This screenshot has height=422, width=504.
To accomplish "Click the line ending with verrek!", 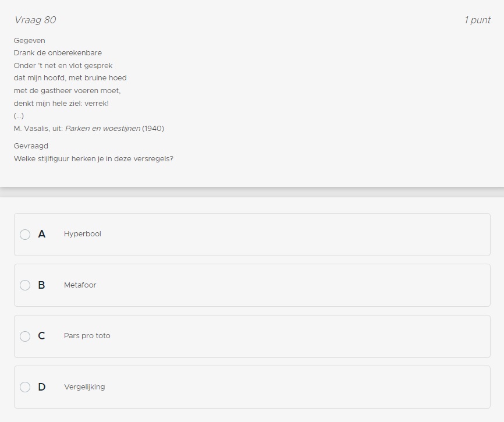I will [x=61, y=104].
